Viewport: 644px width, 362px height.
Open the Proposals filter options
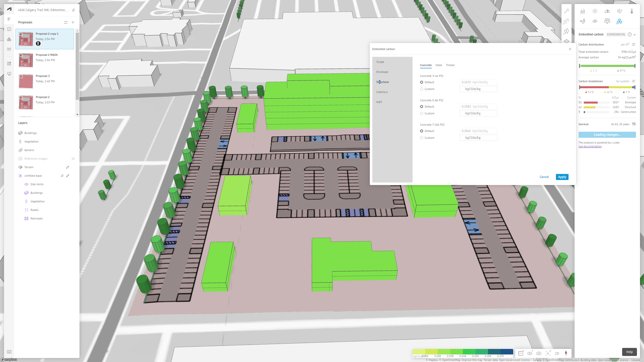tap(66, 22)
